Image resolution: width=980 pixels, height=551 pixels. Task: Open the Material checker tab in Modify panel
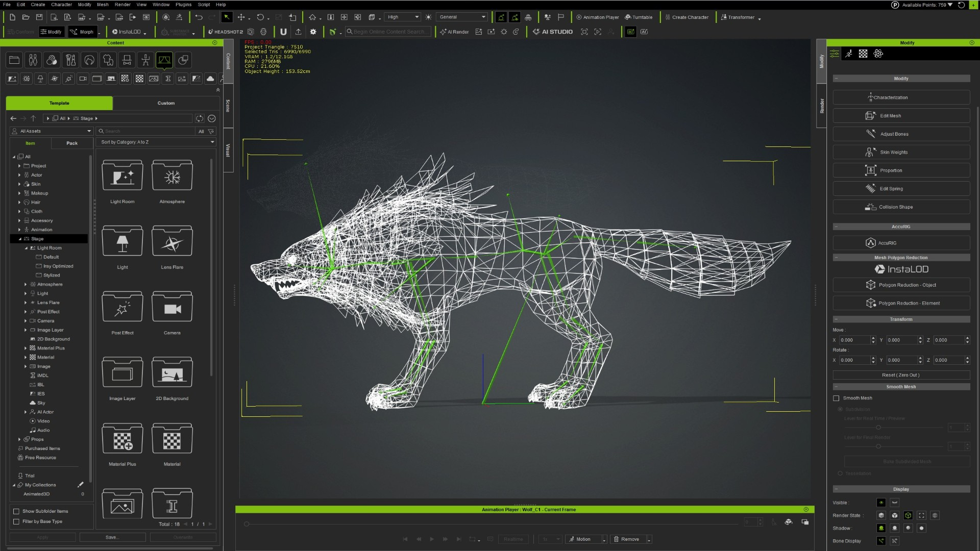pos(863,54)
